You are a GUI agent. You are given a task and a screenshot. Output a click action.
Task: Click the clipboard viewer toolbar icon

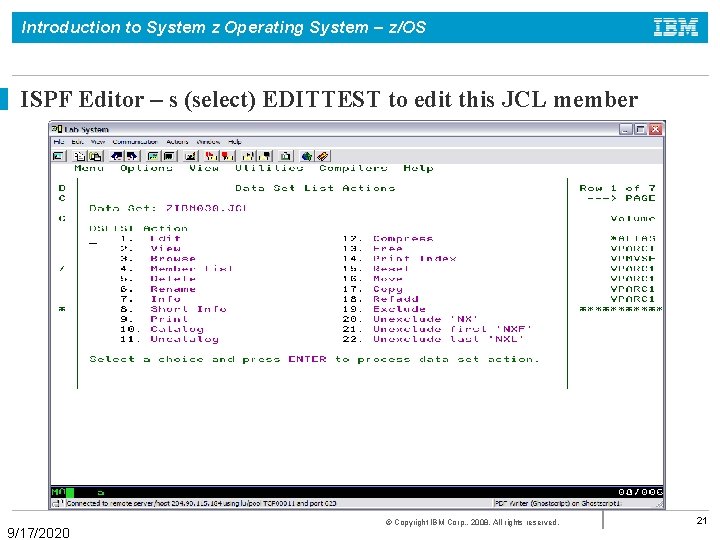click(x=286, y=156)
